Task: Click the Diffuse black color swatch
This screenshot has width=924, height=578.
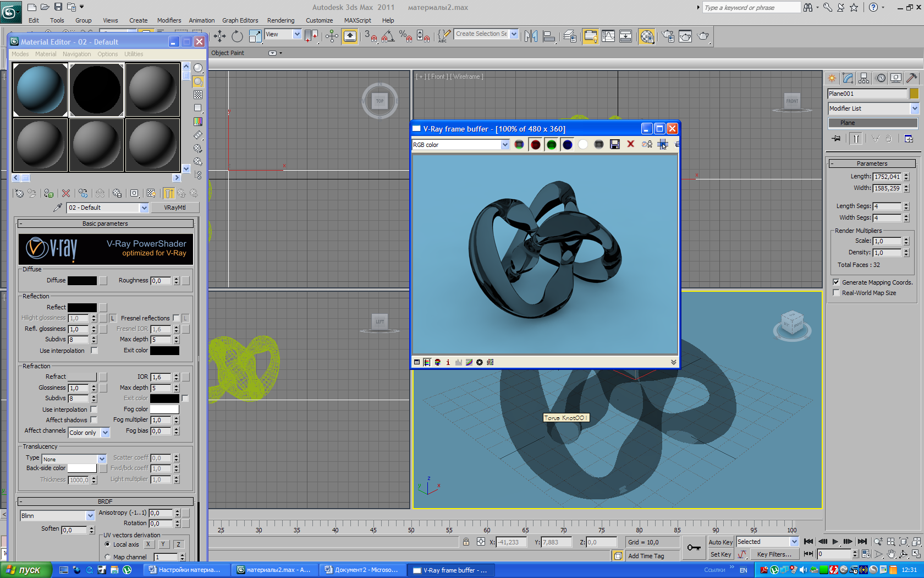Action: (x=82, y=281)
